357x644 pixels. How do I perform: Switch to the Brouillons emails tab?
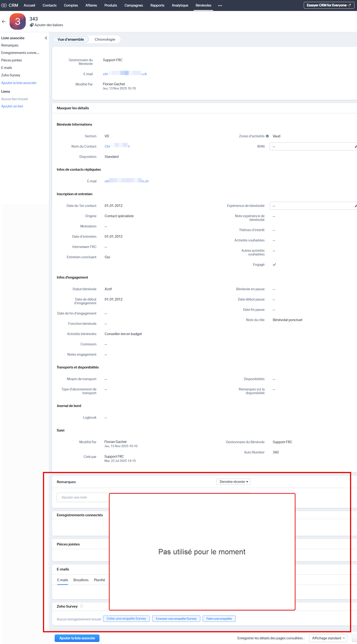pyautogui.click(x=81, y=580)
